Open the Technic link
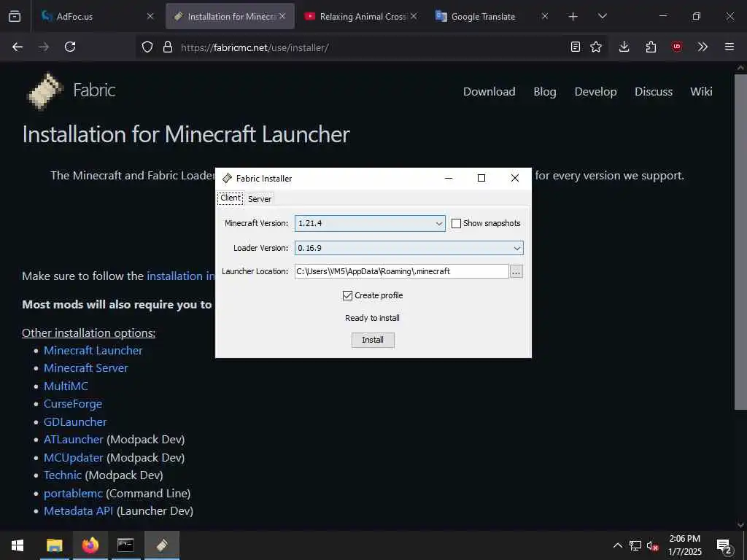 pyautogui.click(x=63, y=475)
